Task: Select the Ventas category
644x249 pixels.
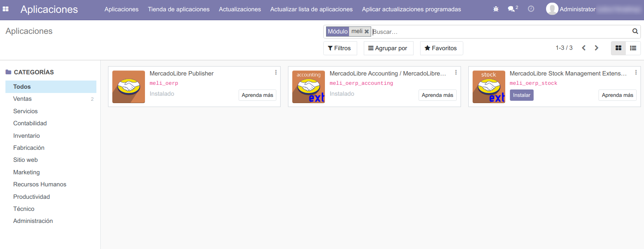Action: (x=51, y=99)
